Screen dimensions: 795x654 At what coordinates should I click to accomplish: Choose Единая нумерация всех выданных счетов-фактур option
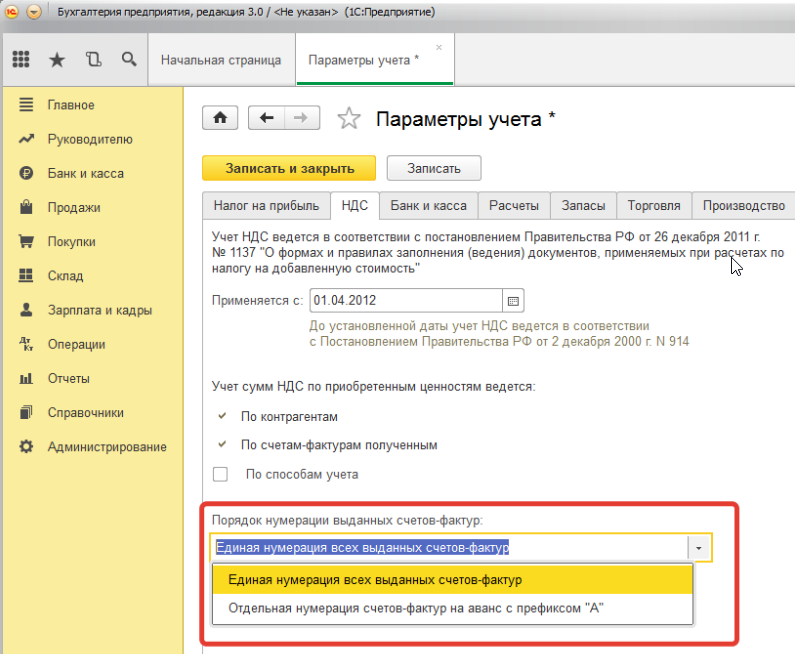[x=375, y=579]
